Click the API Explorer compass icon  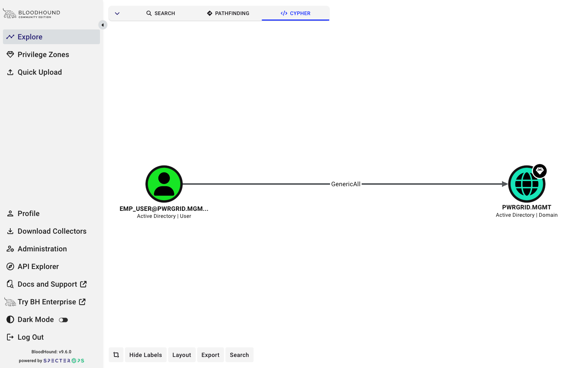10,266
